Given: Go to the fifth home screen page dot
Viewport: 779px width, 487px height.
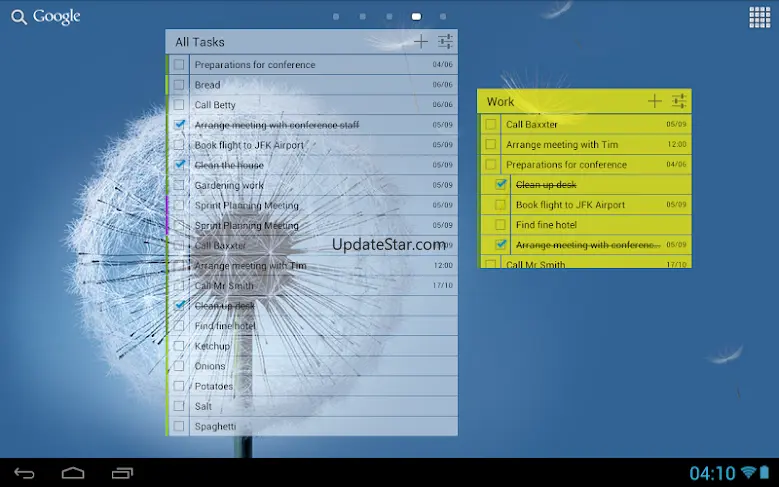Looking at the screenshot, I should [x=443, y=16].
